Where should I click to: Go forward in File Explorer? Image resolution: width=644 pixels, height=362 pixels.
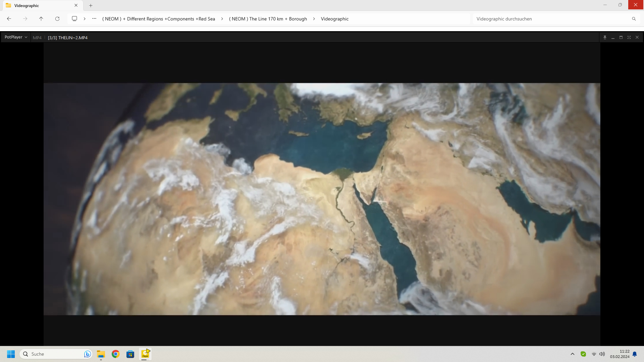pyautogui.click(x=25, y=19)
